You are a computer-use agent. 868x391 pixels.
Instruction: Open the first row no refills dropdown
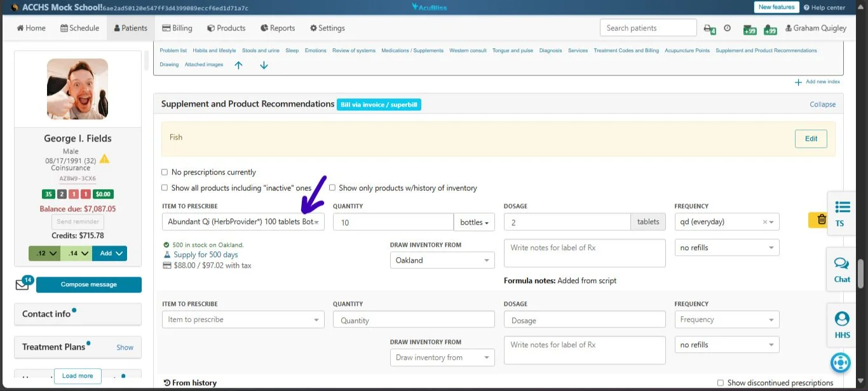(x=727, y=248)
